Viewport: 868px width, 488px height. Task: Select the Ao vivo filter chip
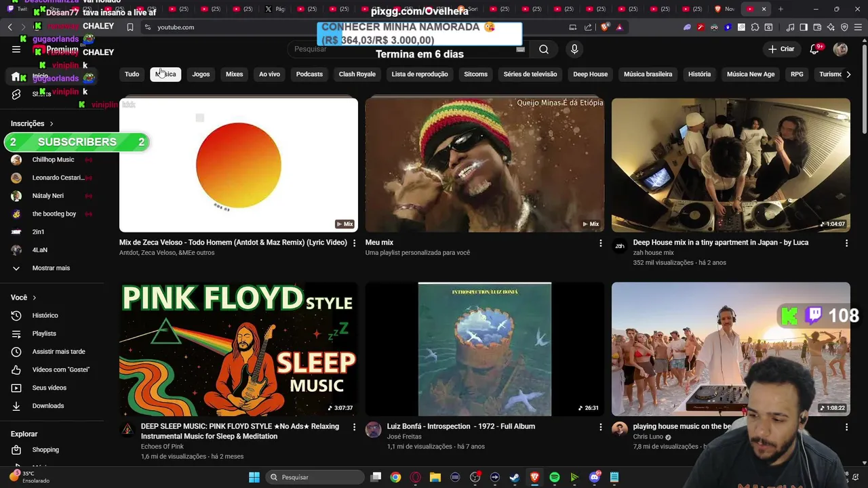tap(269, 75)
